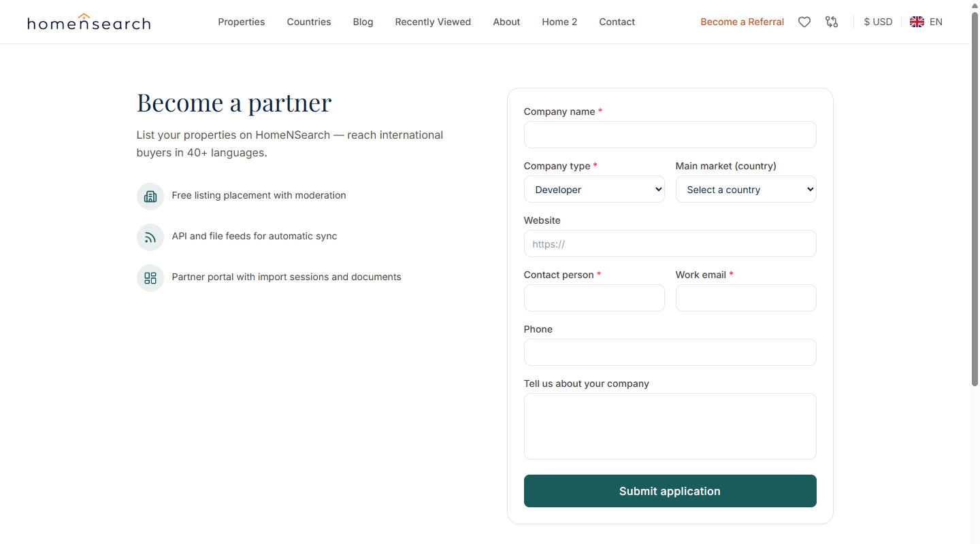This screenshot has width=980, height=544.
Task: Visit the Recently Viewed page
Action: 433,22
